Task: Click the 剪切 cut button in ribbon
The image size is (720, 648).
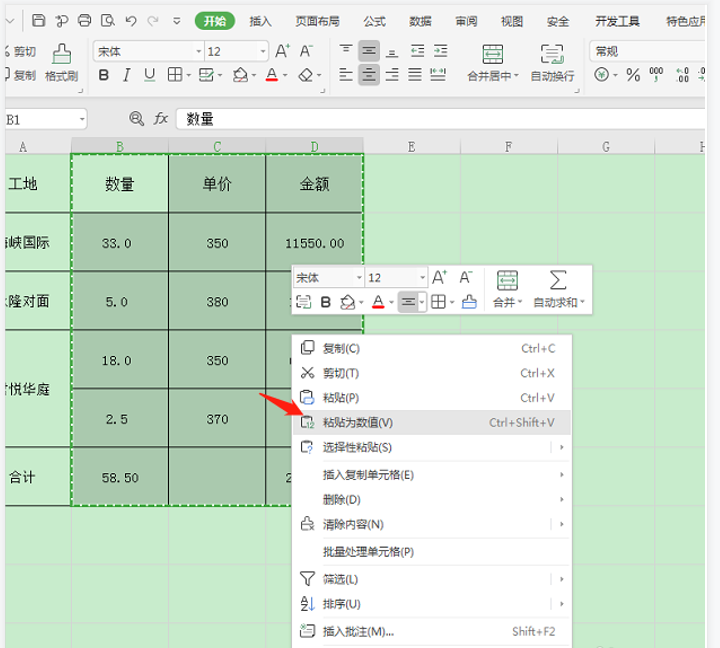Action: tap(20, 51)
